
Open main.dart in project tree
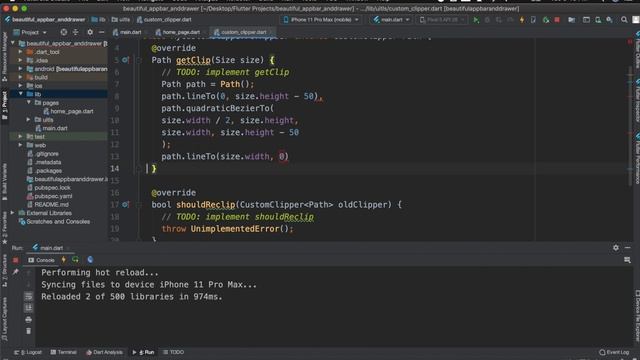[51, 128]
